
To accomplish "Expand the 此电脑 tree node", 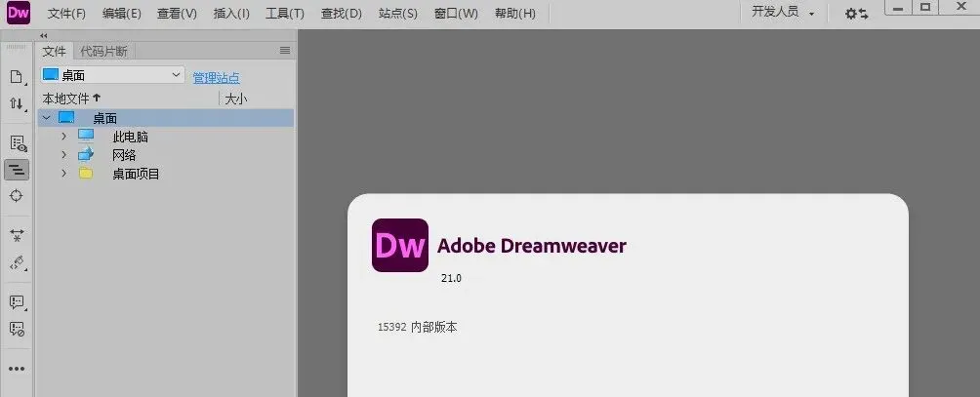I will tap(63, 137).
